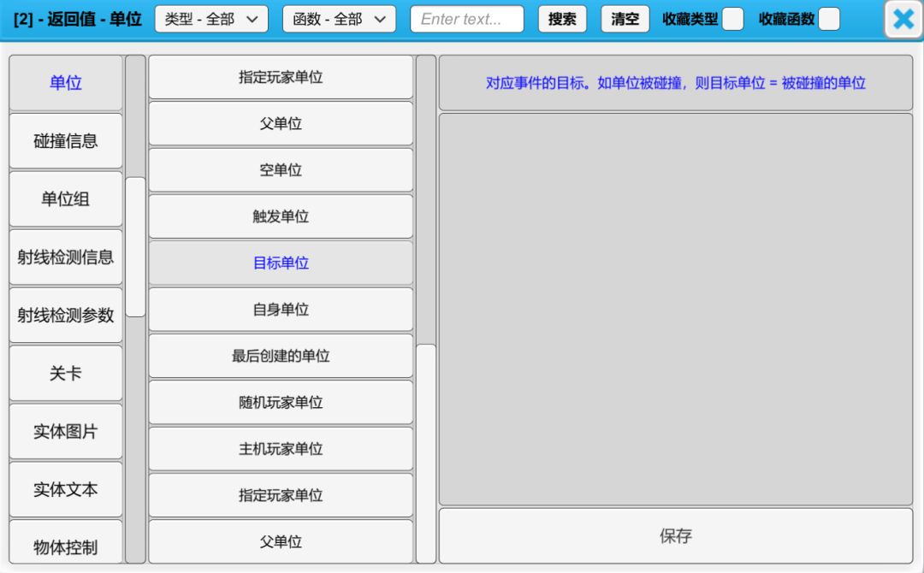
Task: Switch to the 碰撞信息 category
Action: pyautogui.click(x=66, y=141)
